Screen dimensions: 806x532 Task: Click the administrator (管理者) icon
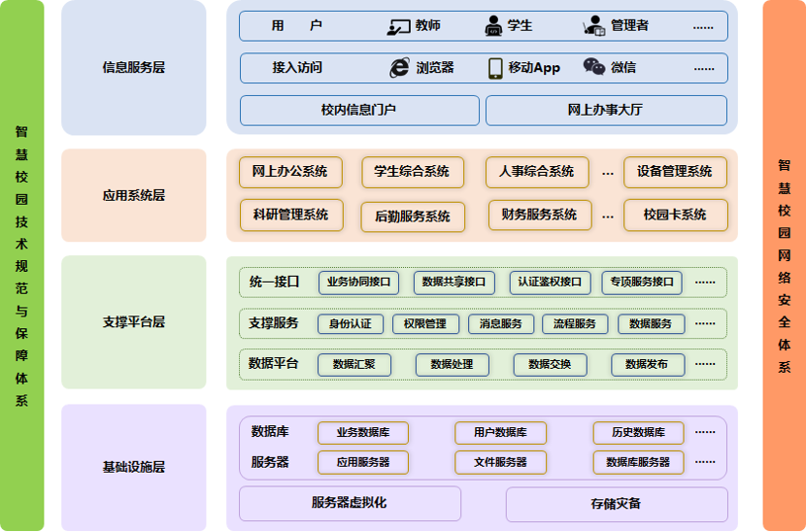pos(593,27)
